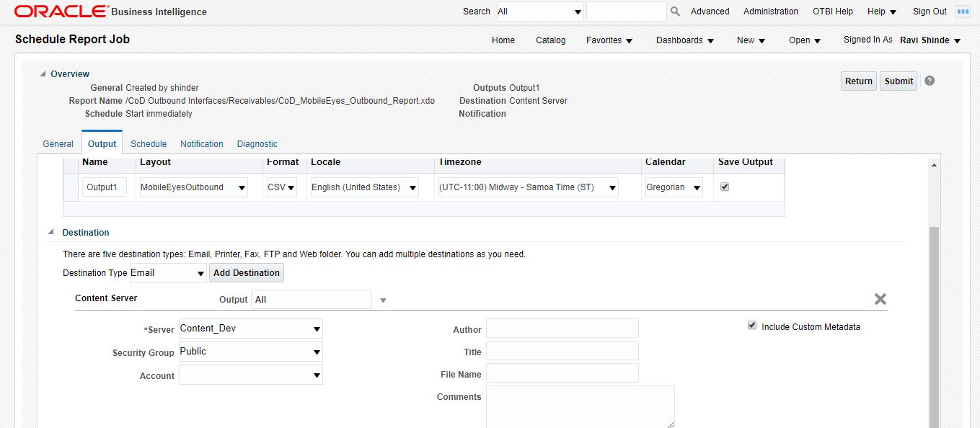
Task: Click the scrollbar up arrow
Action: 935,165
